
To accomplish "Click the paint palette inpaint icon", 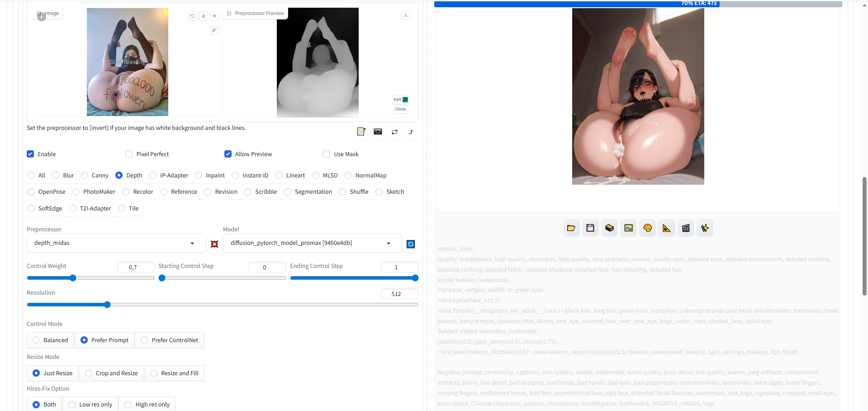I will [648, 228].
